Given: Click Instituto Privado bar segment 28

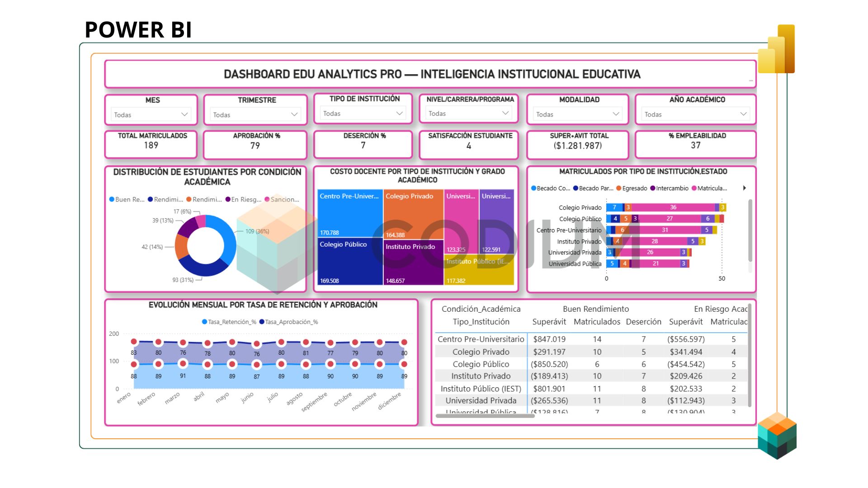Looking at the screenshot, I should [654, 241].
